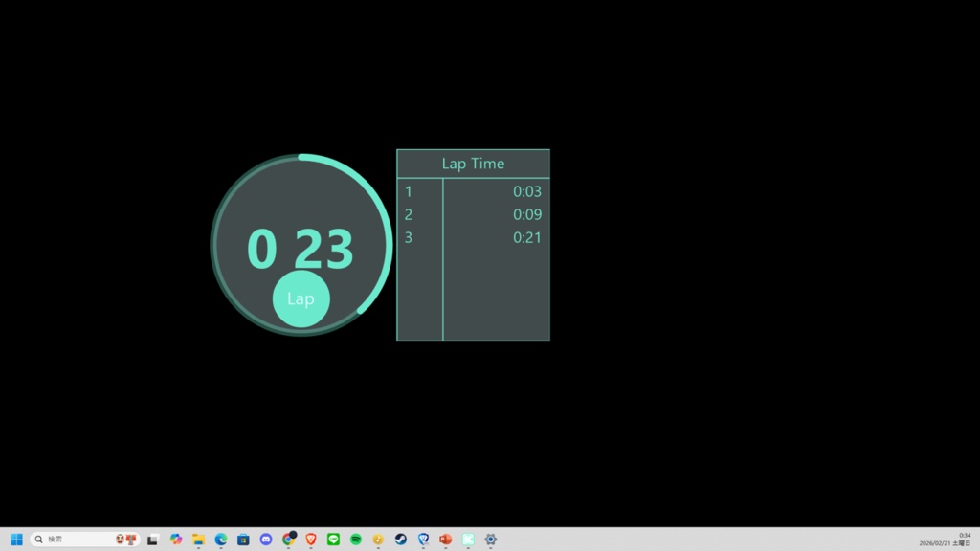Open Windows Settings via the gear icon
Viewport: 980px width, 551px height.
tap(490, 539)
